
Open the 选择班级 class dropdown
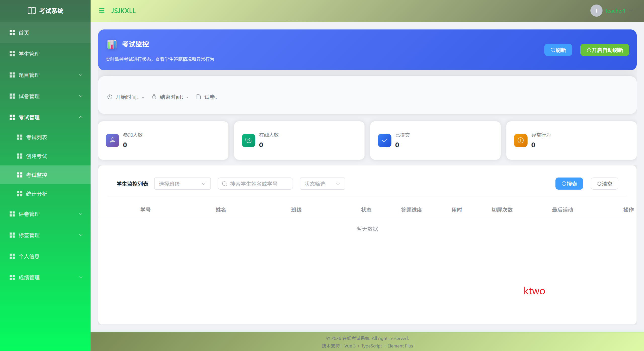point(182,184)
